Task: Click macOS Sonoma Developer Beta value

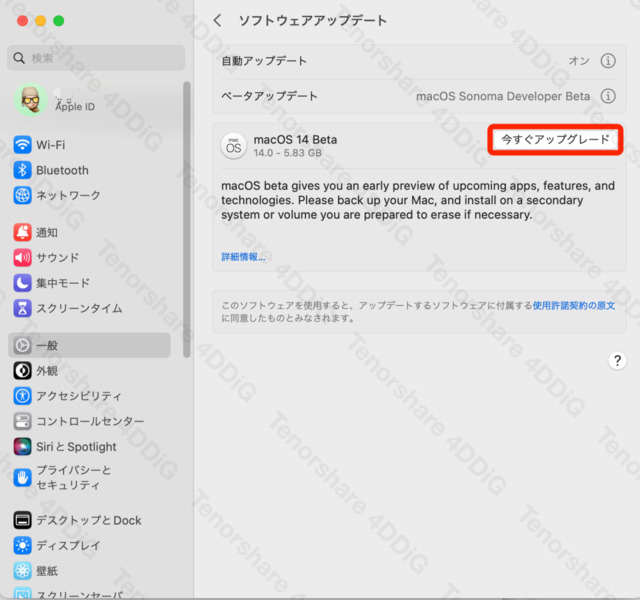Action: tap(503, 96)
